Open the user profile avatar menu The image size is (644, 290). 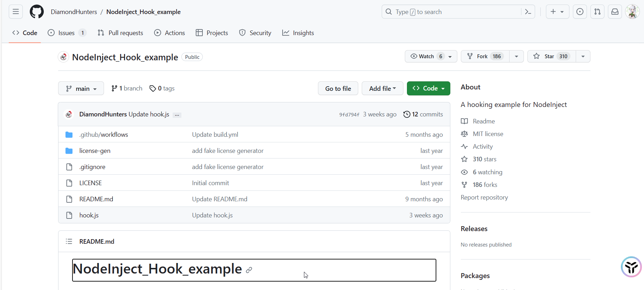632,12
